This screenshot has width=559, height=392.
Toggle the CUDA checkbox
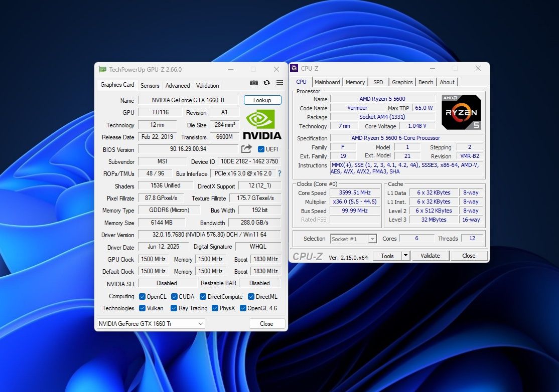174,297
